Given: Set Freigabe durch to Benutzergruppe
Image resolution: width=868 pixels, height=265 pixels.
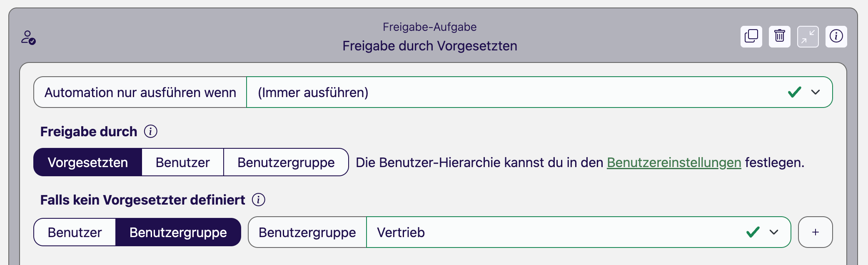Looking at the screenshot, I should point(286,162).
